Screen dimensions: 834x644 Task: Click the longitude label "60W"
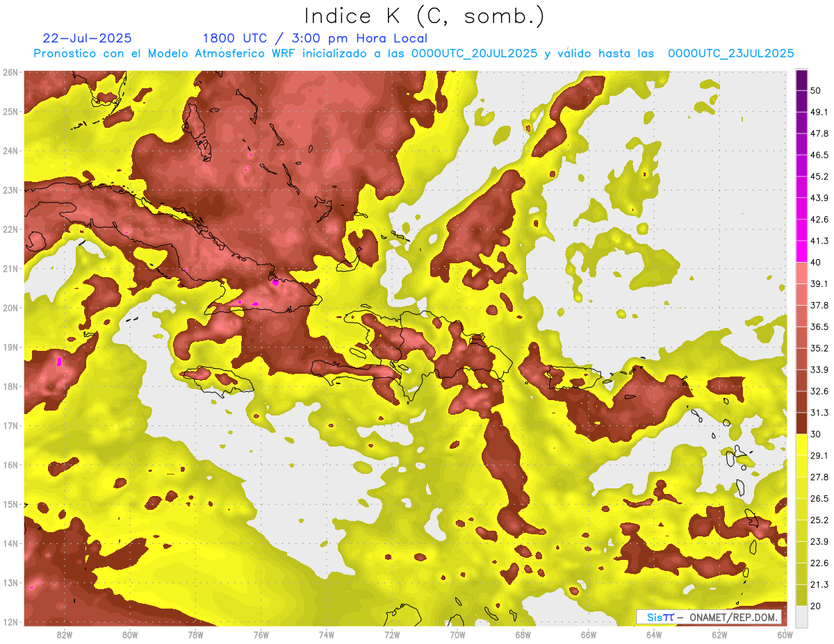pyautogui.click(x=784, y=635)
